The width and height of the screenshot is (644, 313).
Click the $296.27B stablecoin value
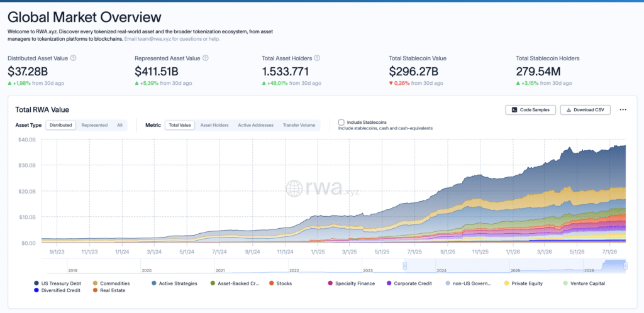[x=414, y=72]
